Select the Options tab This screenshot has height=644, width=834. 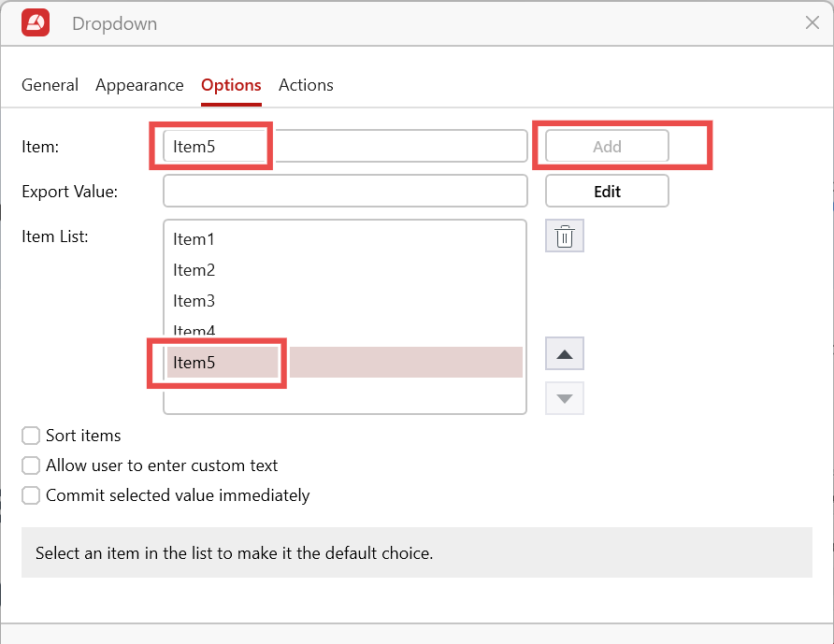pos(231,85)
